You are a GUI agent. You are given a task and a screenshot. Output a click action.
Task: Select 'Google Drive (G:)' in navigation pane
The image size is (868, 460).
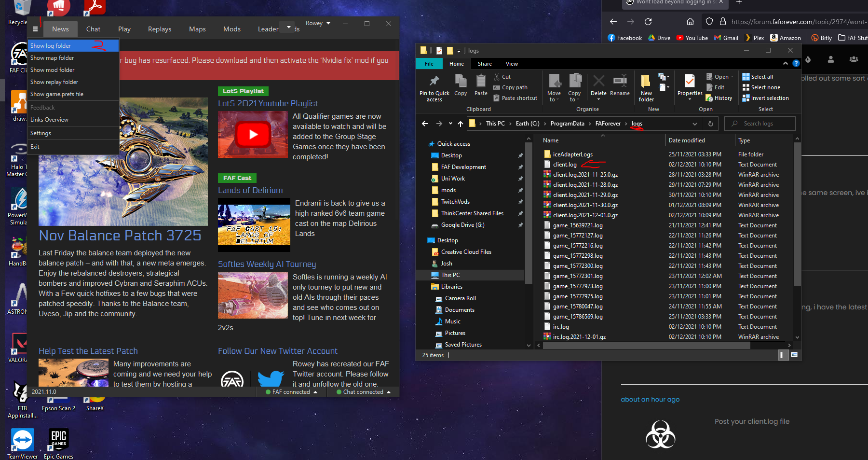click(462, 225)
